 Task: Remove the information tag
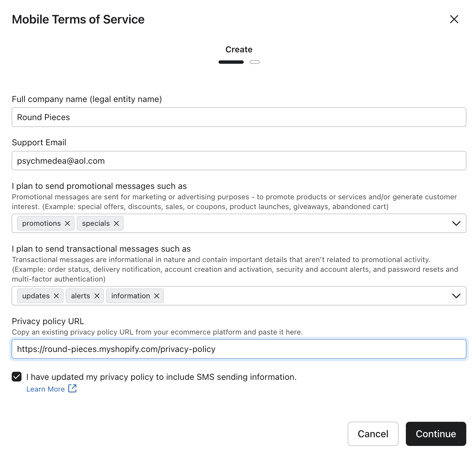[x=156, y=296]
